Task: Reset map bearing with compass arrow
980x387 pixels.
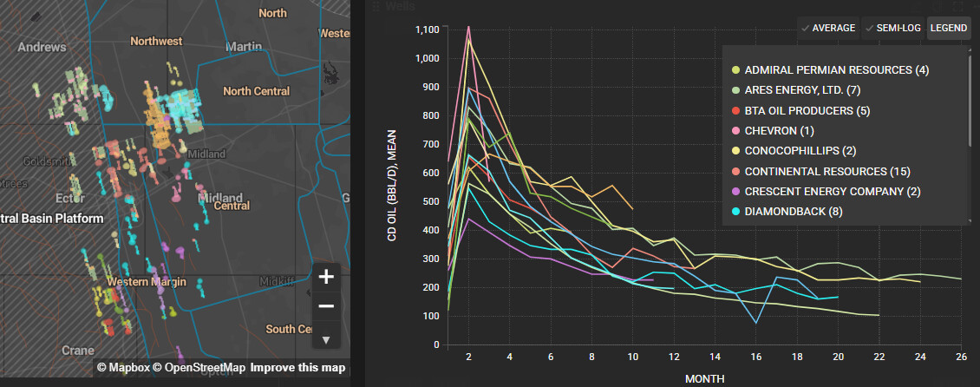Action: pyautogui.click(x=326, y=339)
